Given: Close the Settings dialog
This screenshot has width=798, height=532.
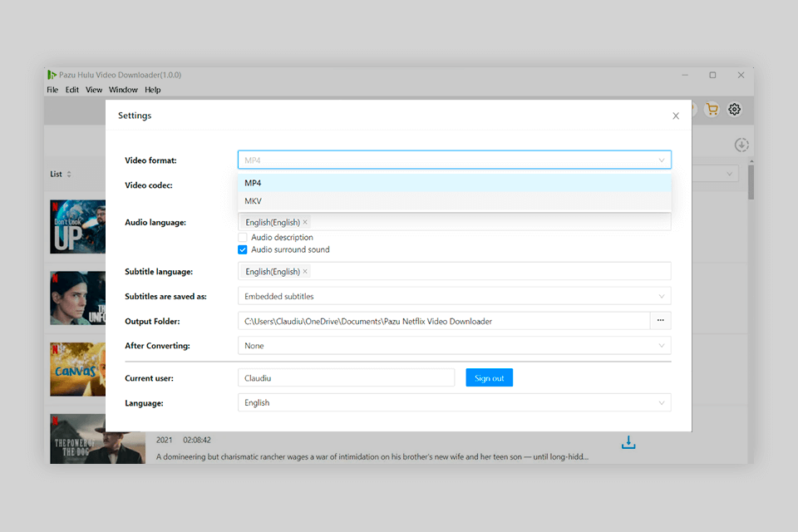Looking at the screenshot, I should (676, 116).
